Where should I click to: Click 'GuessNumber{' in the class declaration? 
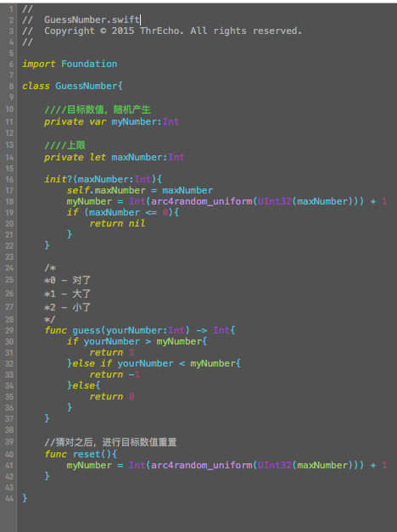point(89,86)
